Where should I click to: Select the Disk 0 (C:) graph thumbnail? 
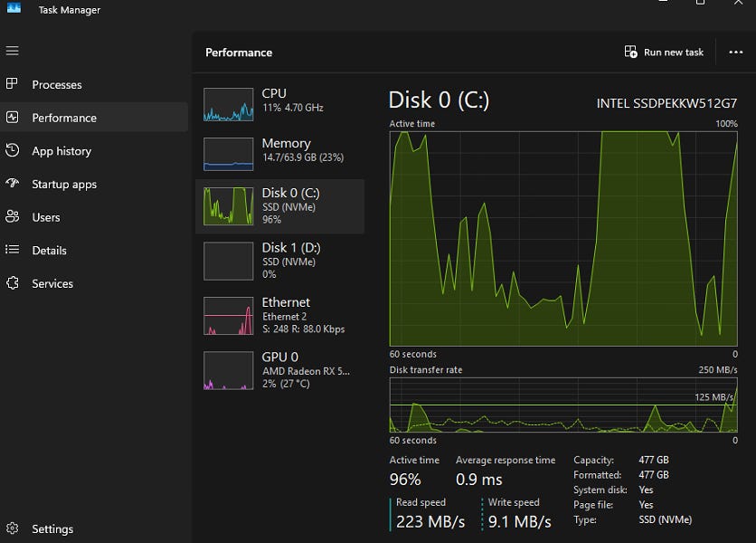229,206
